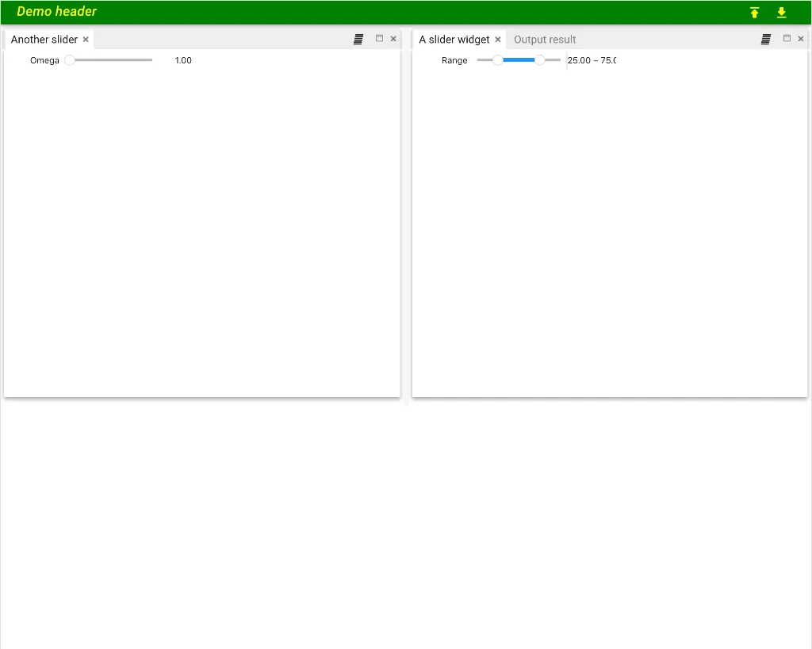Close the left panel stack
The width and height of the screenshot is (812, 649).
(x=393, y=39)
